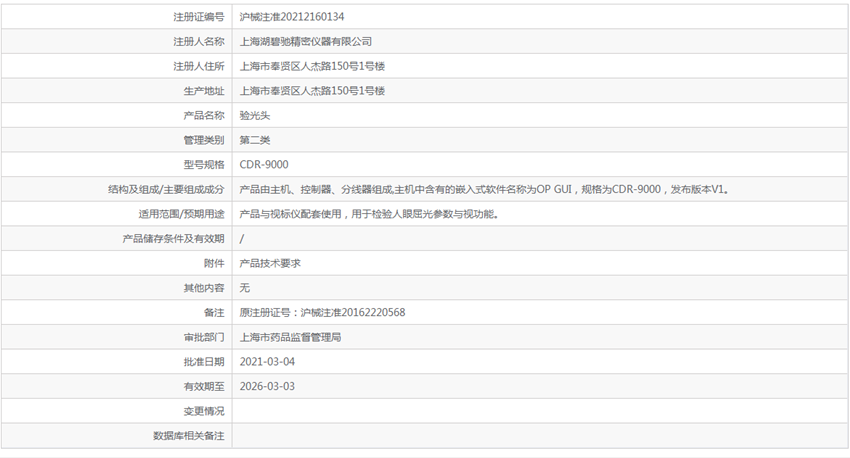The image size is (850, 458).
Task: Click the 结构及组成/主要组成成分 label
Action: point(166,190)
